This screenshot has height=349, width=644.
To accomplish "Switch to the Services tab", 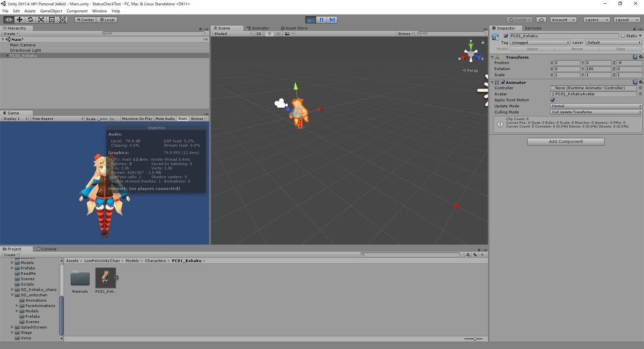I will click(x=533, y=28).
